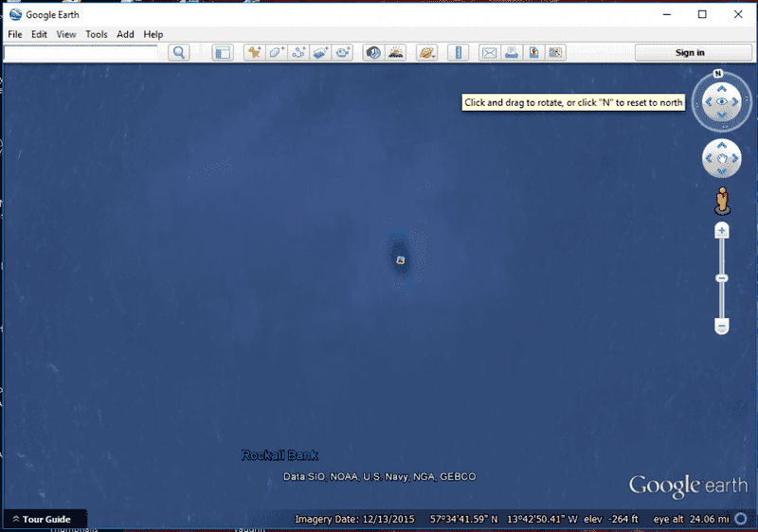Close the Google Earth window
This screenshot has height=532, width=758.
click(x=738, y=14)
